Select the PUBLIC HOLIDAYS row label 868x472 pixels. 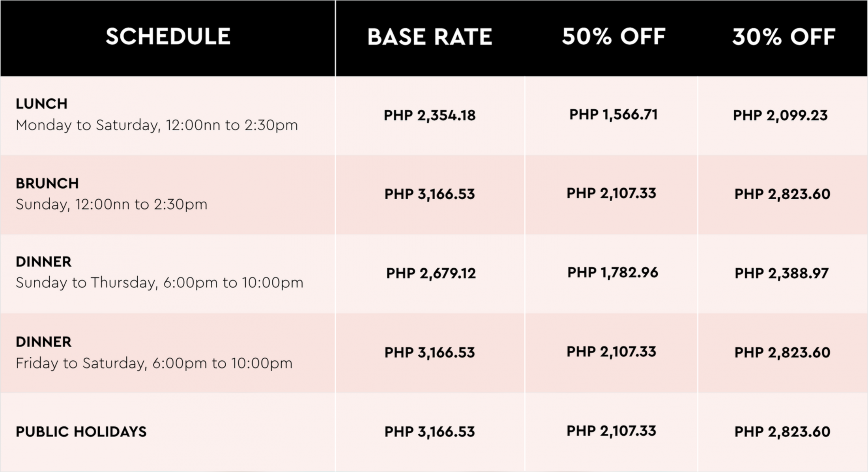81,432
